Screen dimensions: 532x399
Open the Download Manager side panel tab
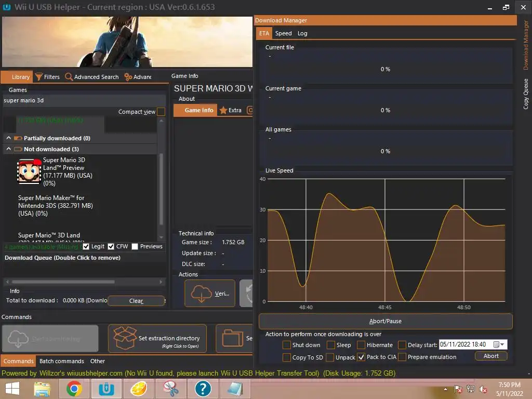[x=526, y=45]
